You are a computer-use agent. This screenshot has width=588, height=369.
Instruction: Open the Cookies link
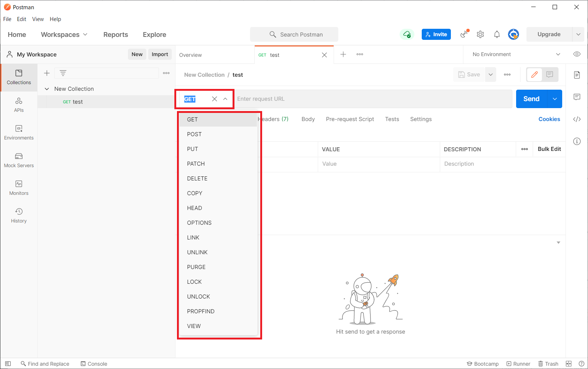549,119
